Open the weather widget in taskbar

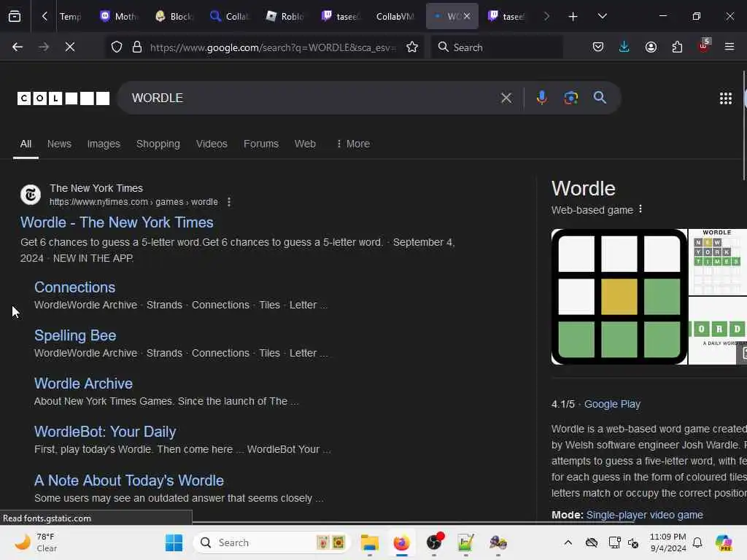pyautogui.click(x=36, y=542)
